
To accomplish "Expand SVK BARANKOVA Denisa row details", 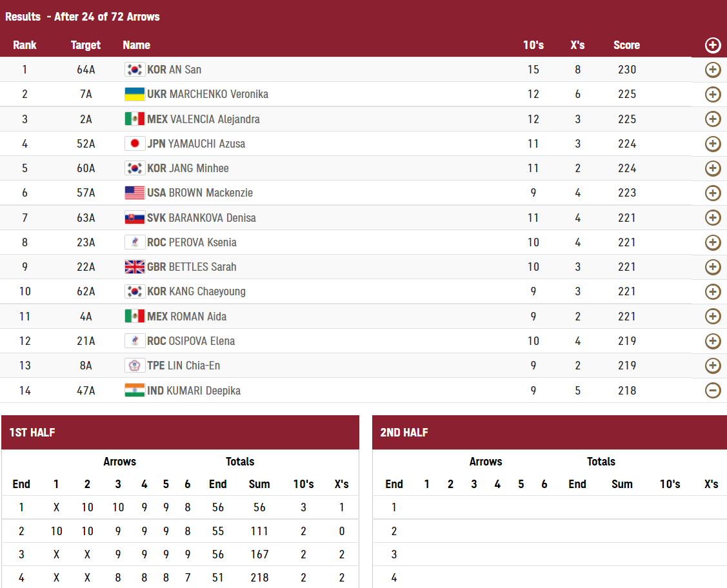I will tap(713, 217).
